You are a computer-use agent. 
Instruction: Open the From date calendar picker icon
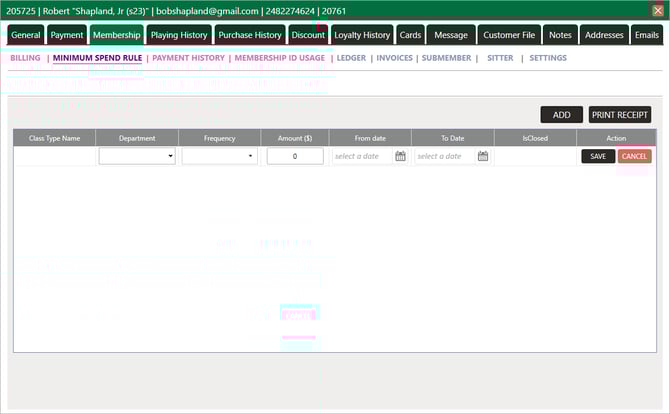pyautogui.click(x=400, y=156)
